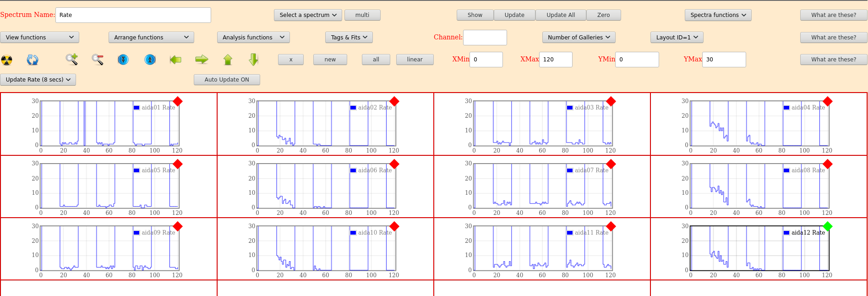
Task: Click the blue double up-arrow icon
Action: 150,60
